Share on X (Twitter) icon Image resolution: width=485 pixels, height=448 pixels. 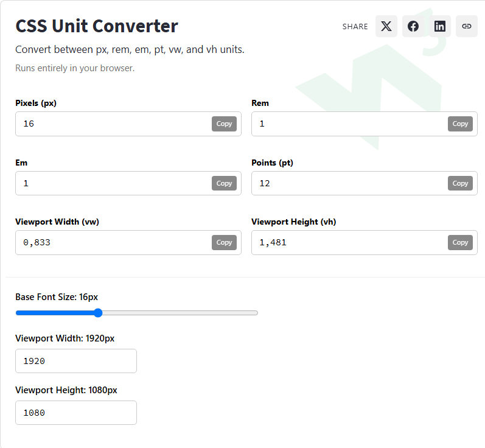(386, 26)
